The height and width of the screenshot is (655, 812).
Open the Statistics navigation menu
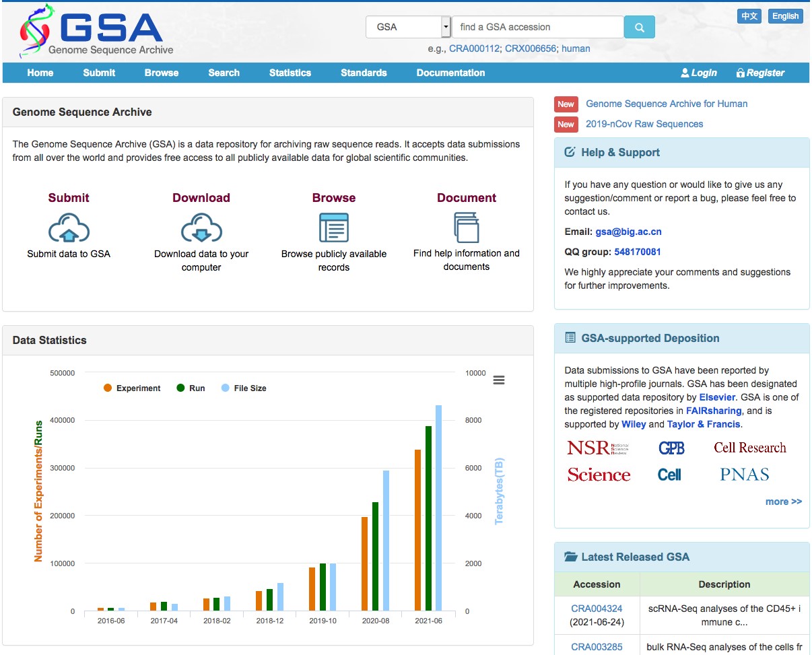tap(290, 73)
